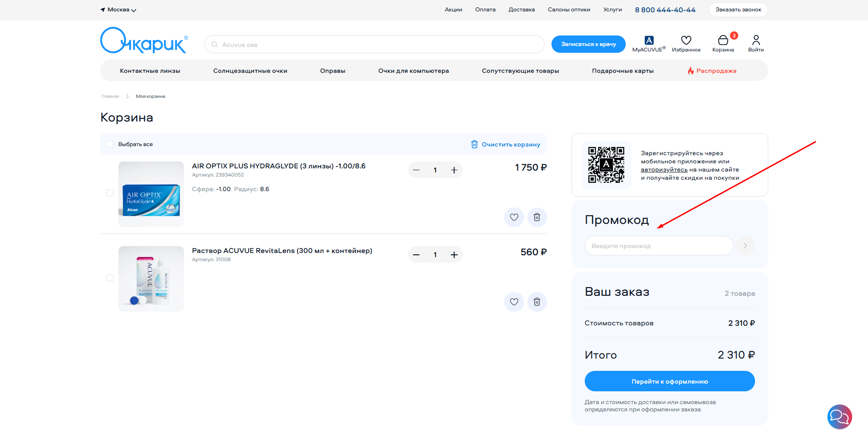The image size is (868, 435).
Task: Open the chat support bubble
Action: 839,416
